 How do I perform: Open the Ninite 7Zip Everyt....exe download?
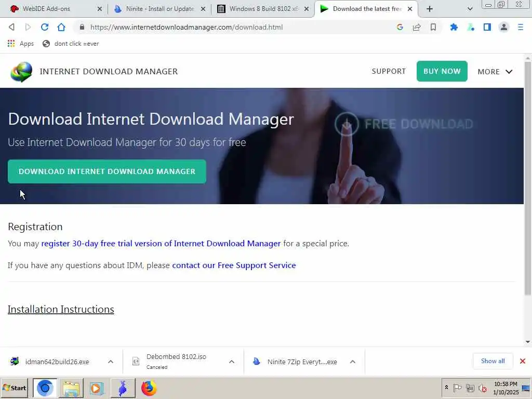[296, 362]
